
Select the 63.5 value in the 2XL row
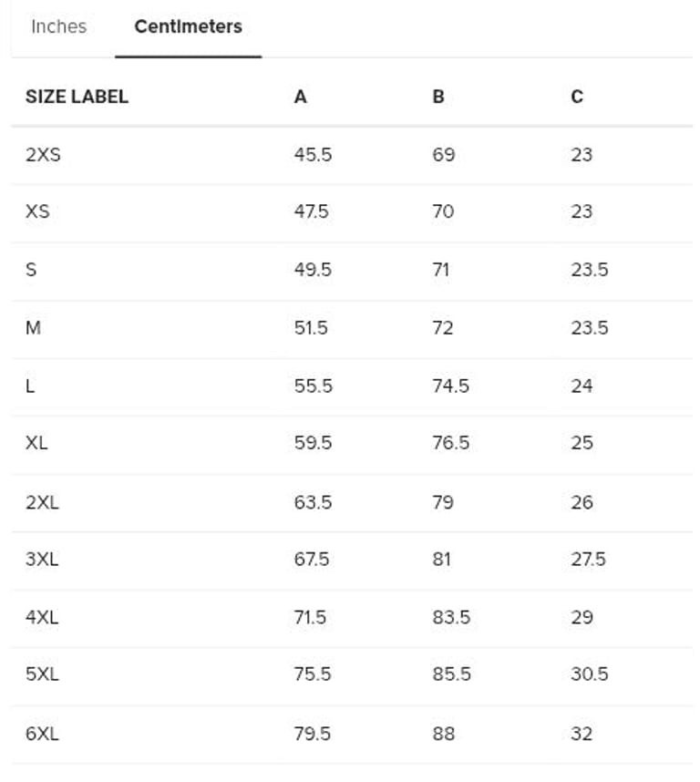point(313,502)
